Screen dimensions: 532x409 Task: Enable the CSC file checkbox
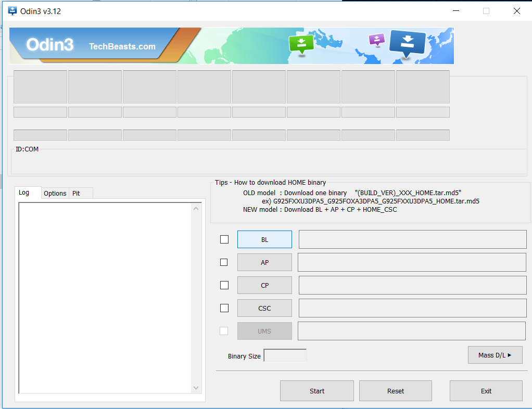pyautogui.click(x=224, y=308)
